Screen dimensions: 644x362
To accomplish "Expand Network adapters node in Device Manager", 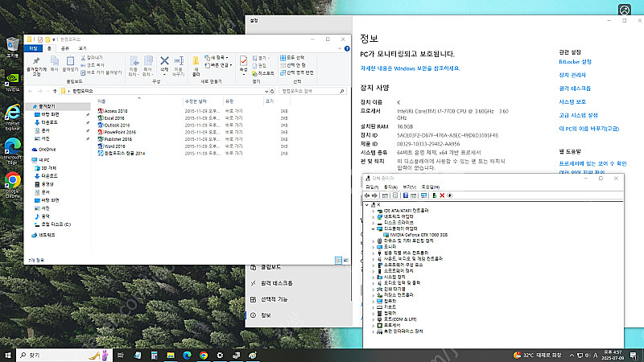I will (x=374, y=216).
